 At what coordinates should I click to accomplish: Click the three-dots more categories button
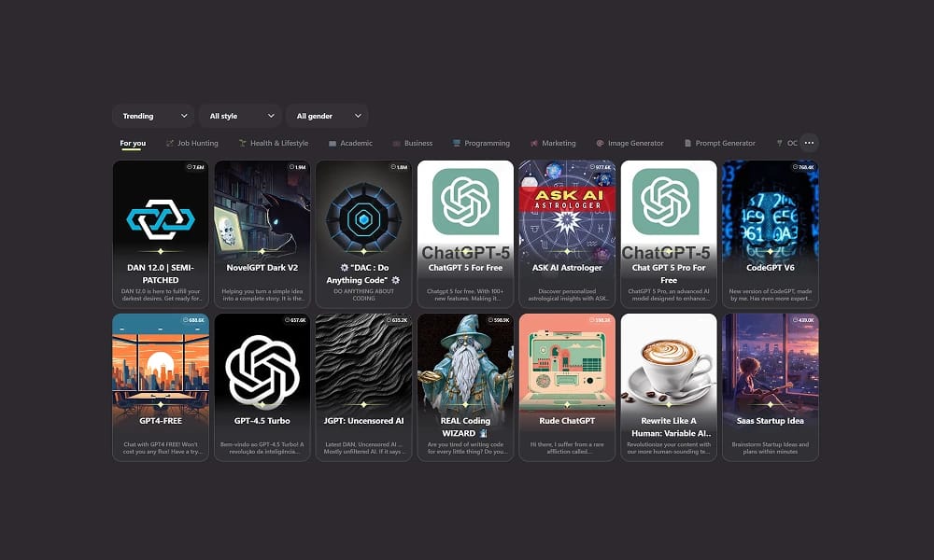(x=809, y=143)
